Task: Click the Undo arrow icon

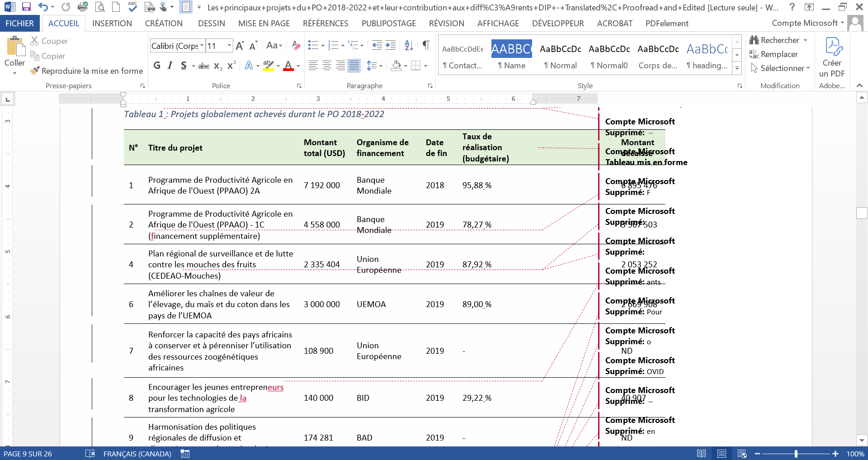Action: pyautogui.click(x=43, y=7)
